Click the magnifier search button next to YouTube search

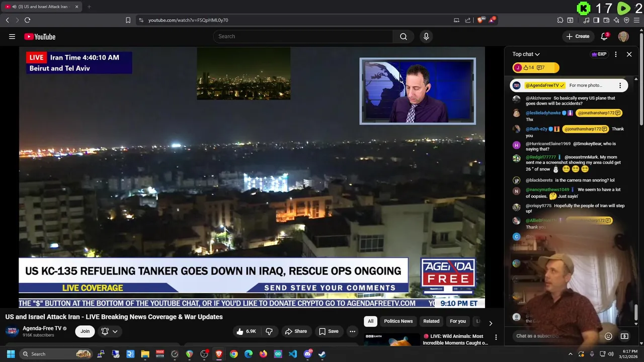tap(404, 36)
